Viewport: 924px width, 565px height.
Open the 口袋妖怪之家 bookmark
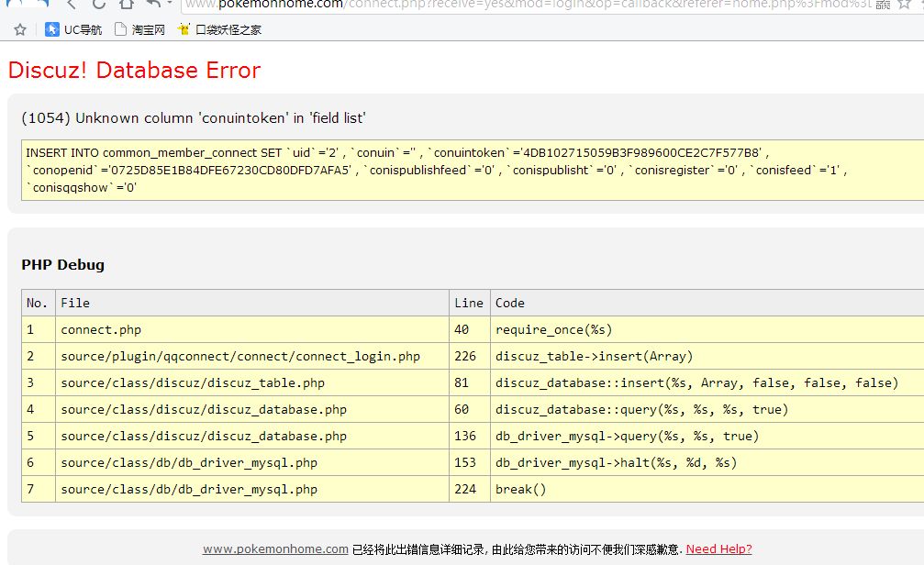point(219,29)
